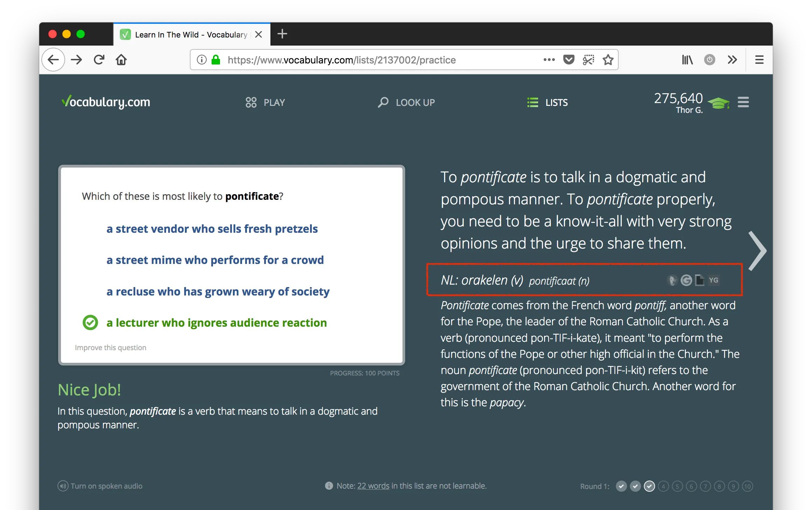Click Improve this question link

pyautogui.click(x=110, y=348)
